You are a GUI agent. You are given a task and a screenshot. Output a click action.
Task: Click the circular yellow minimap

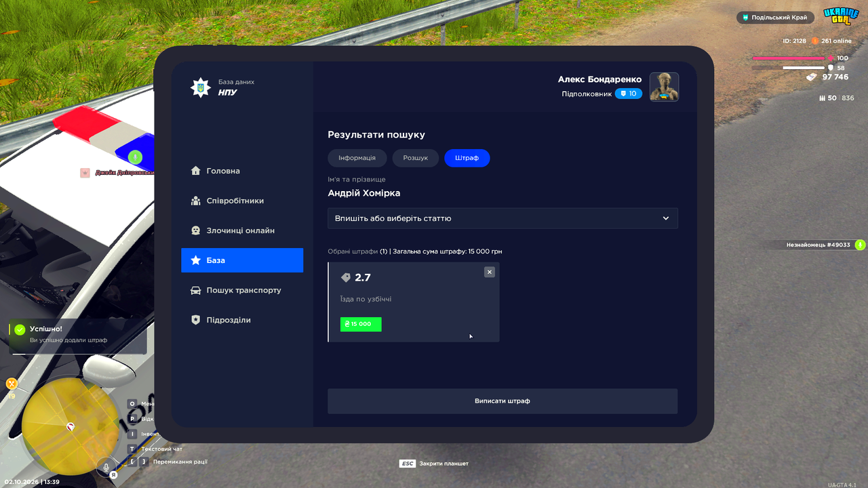[x=71, y=426]
